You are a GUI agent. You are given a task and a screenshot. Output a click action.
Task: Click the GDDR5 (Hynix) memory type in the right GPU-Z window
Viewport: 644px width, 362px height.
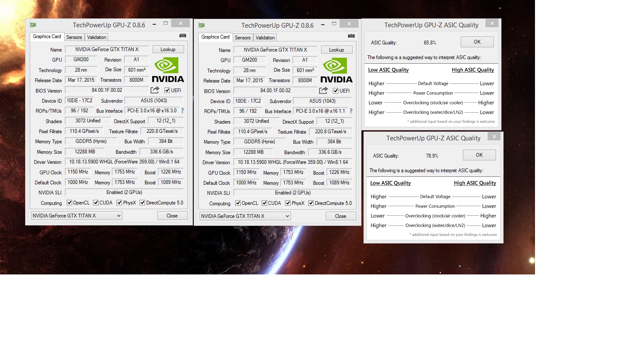pos(260,142)
